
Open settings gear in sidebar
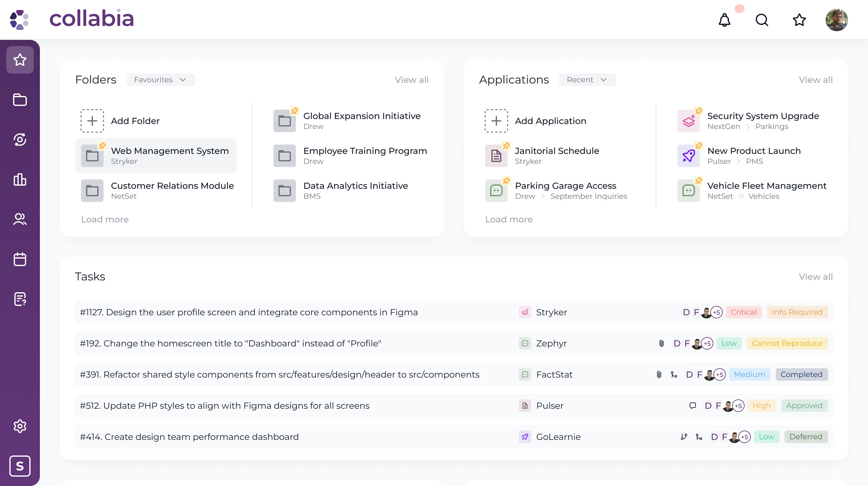[x=20, y=426]
